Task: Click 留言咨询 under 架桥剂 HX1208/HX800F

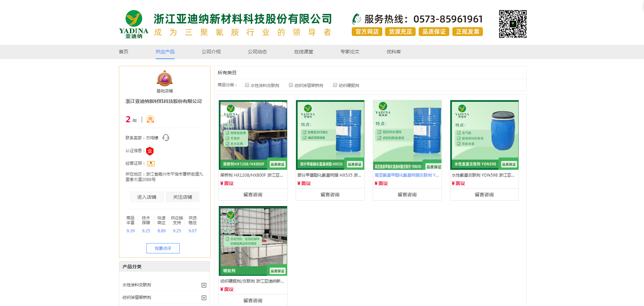Action: pos(253,195)
